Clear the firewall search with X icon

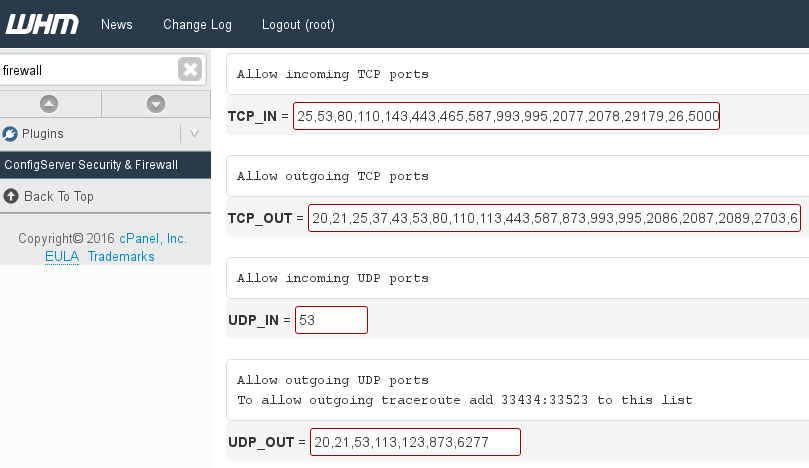click(190, 69)
